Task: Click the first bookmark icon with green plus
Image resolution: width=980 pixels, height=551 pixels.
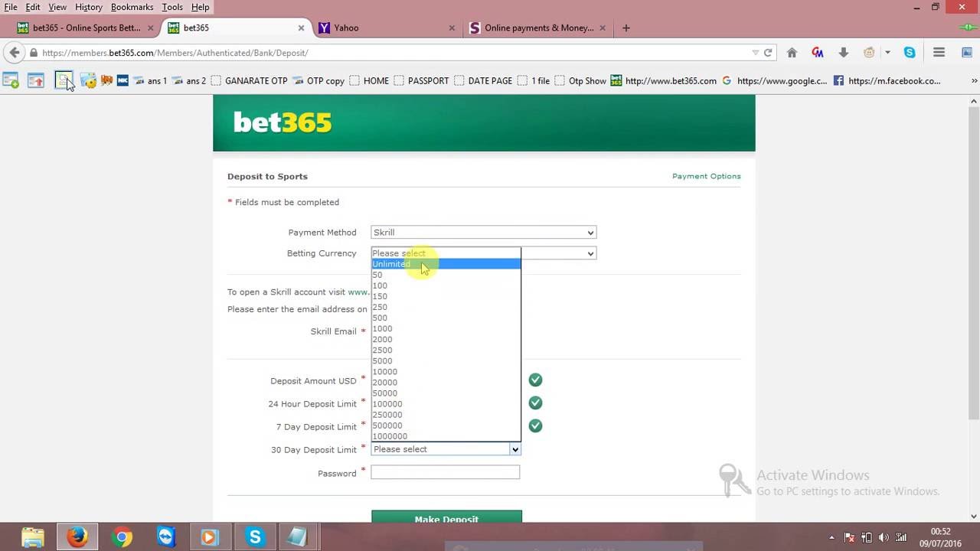Action: point(11,80)
